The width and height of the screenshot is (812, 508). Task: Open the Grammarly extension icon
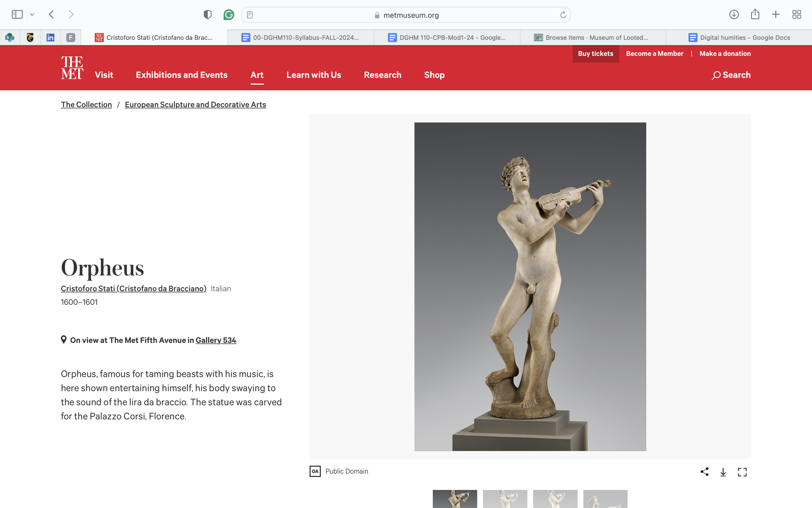(229, 14)
